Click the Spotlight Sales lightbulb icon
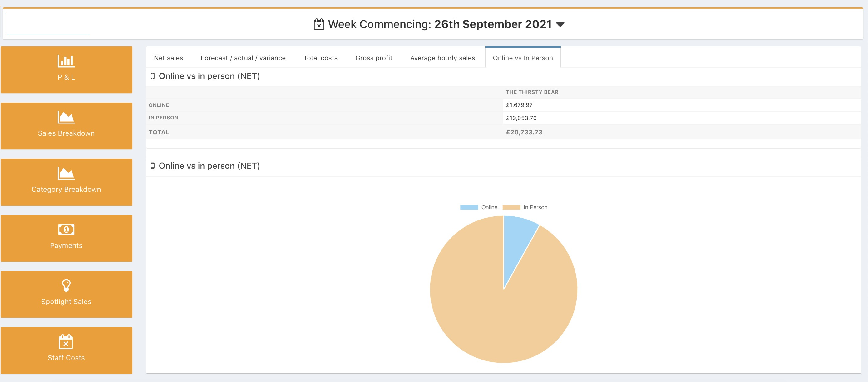This screenshot has width=868, height=382. (x=66, y=285)
